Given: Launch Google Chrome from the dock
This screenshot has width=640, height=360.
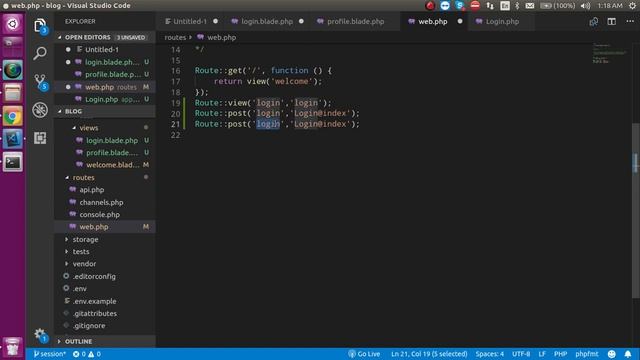Looking at the screenshot, I should tap(13, 117).
